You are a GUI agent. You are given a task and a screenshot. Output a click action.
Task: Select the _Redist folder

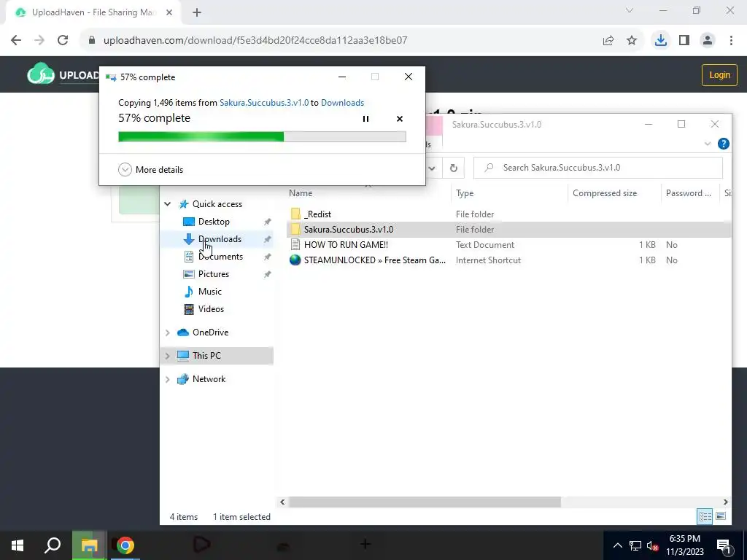pos(317,214)
